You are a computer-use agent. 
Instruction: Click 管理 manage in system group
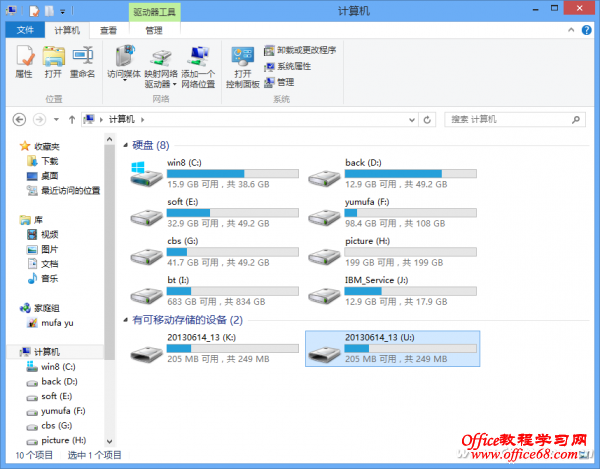(279, 82)
